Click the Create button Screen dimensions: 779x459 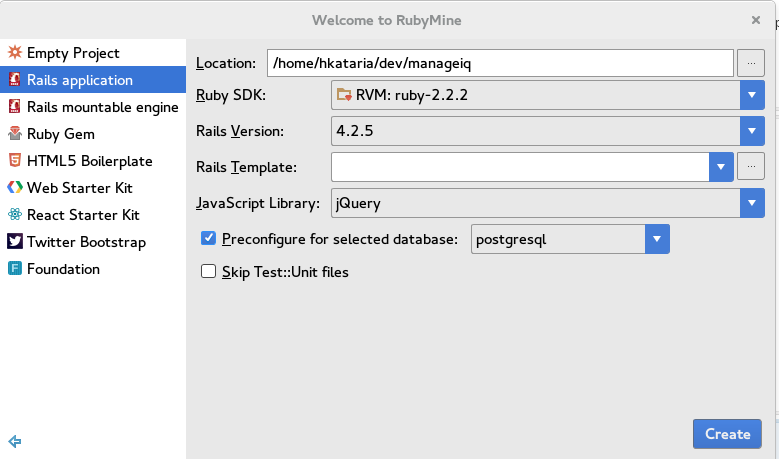pyautogui.click(x=727, y=434)
